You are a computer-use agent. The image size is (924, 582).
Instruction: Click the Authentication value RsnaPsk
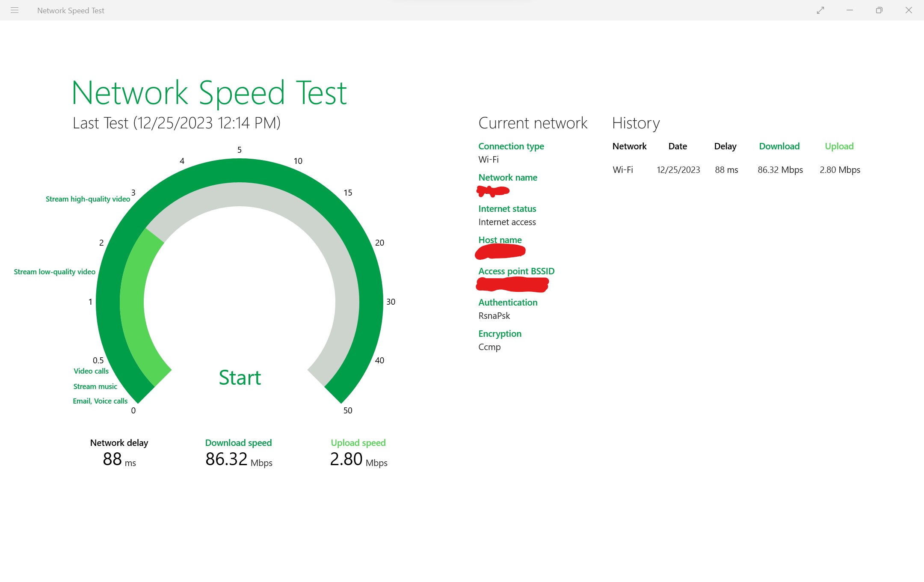click(x=494, y=316)
